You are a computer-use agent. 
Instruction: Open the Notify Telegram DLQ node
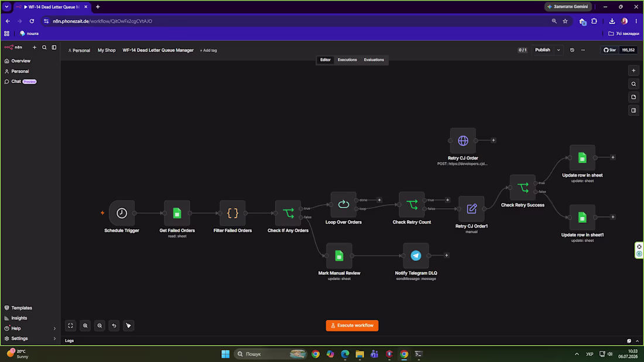416,256
